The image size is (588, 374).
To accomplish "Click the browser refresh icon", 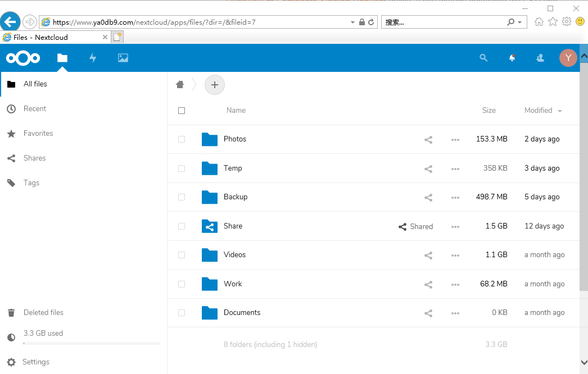I will (x=371, y=22).
